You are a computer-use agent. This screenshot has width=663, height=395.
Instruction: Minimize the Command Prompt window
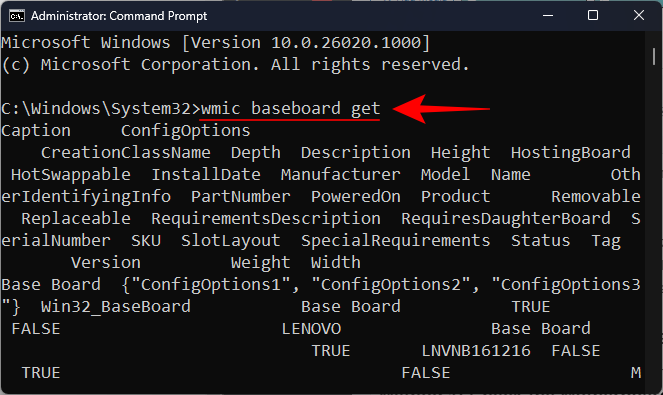(x=548, y=16)
